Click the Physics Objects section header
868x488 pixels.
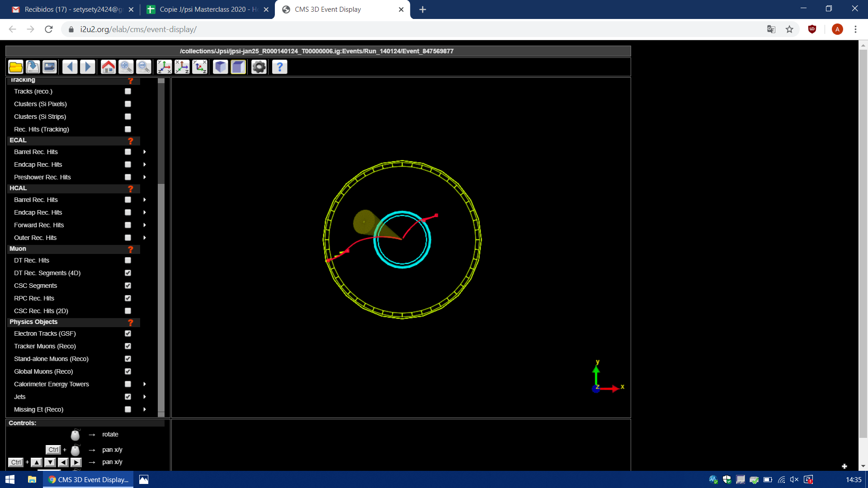tap(34, 322)
